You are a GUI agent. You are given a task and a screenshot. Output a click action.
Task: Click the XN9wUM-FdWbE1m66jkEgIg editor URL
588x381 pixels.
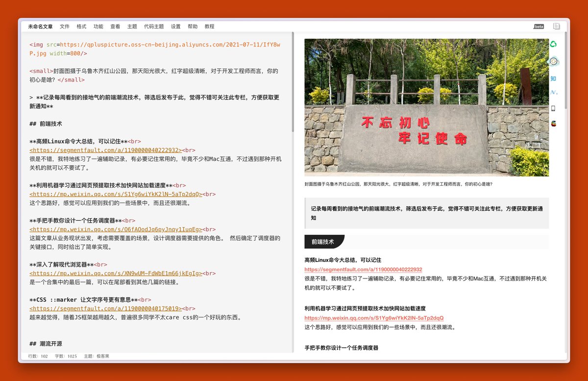tap(116, 274)
